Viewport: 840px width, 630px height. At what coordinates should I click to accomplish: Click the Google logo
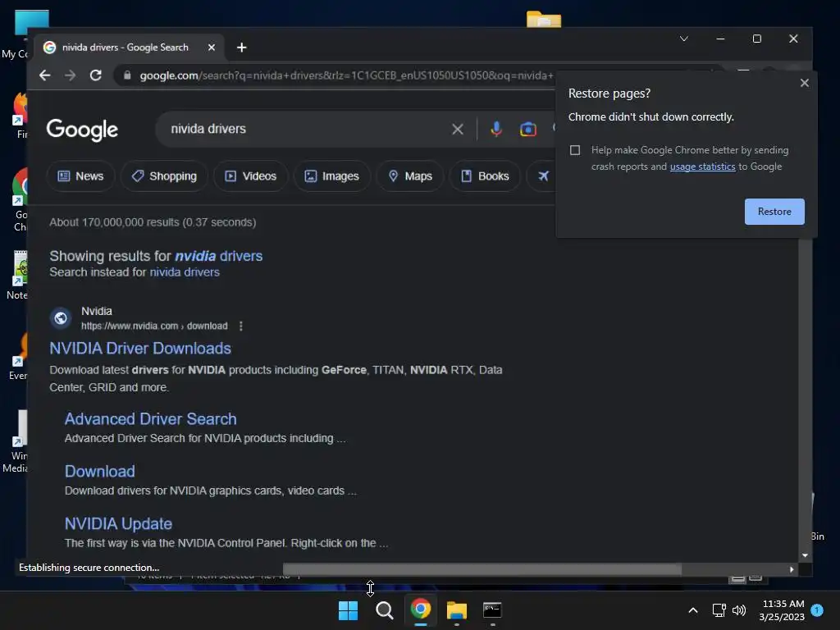point(82,130)
